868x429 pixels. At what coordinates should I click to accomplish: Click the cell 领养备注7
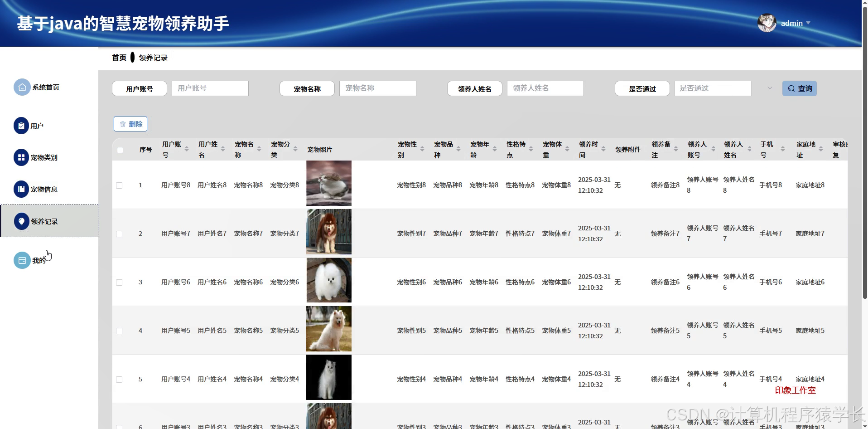[665, 234]
